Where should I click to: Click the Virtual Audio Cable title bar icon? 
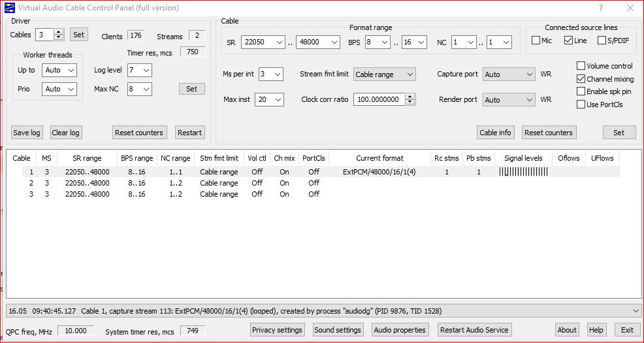tap(10, 8)
